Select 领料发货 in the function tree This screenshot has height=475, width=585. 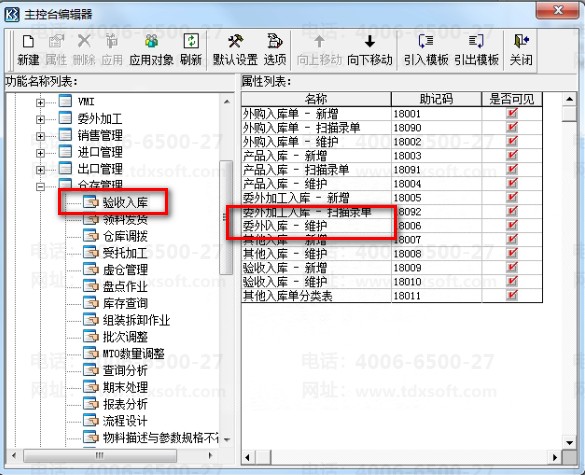tap(125, 219)
